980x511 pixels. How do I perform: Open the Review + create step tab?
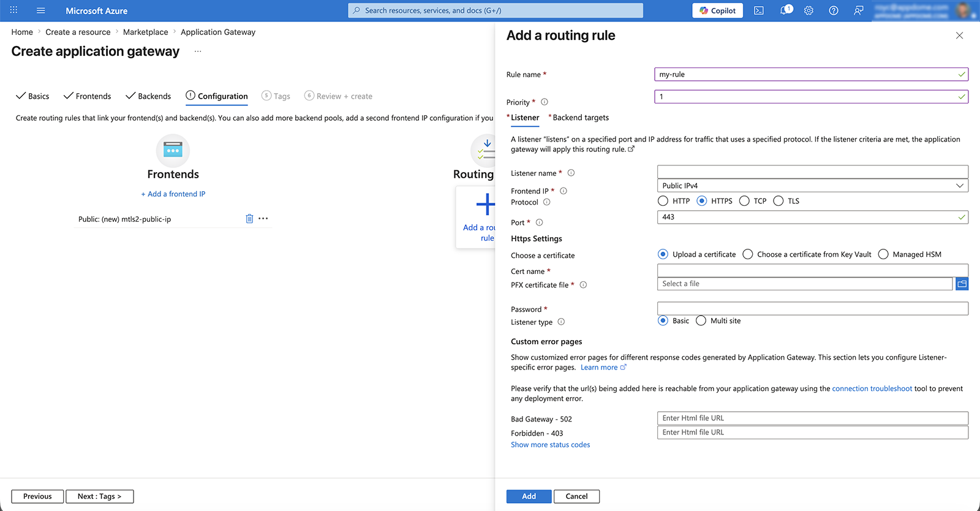coord(338,96)
